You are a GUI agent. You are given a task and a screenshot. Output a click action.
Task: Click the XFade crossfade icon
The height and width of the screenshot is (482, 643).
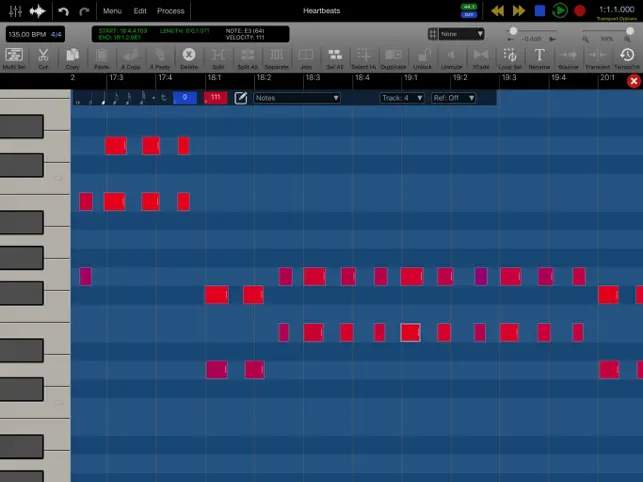tap(481, 58)
